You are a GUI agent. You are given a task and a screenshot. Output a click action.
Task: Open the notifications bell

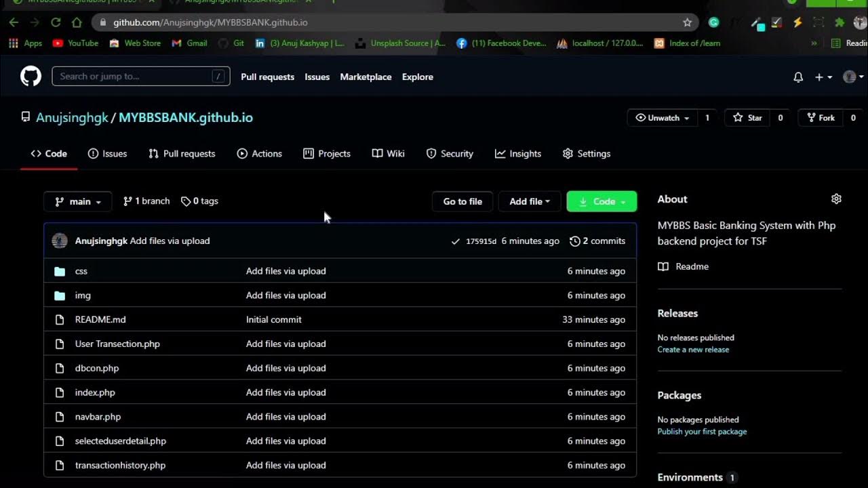[798, 77]
